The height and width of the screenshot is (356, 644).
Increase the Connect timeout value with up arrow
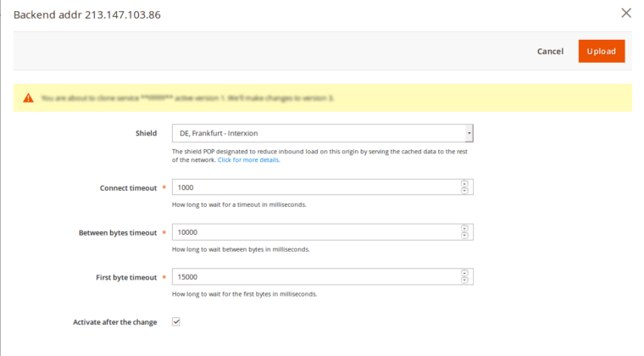(464, 184)
